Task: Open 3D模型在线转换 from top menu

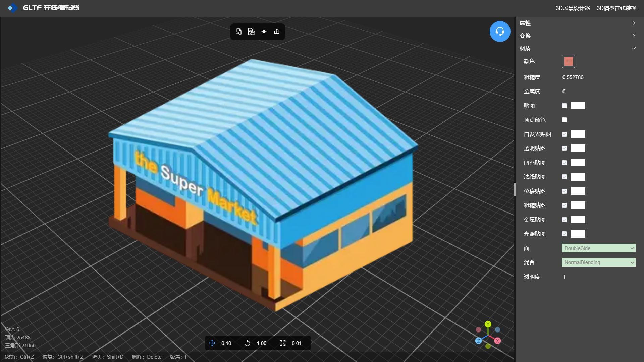Action: click(x=616, y=8)
